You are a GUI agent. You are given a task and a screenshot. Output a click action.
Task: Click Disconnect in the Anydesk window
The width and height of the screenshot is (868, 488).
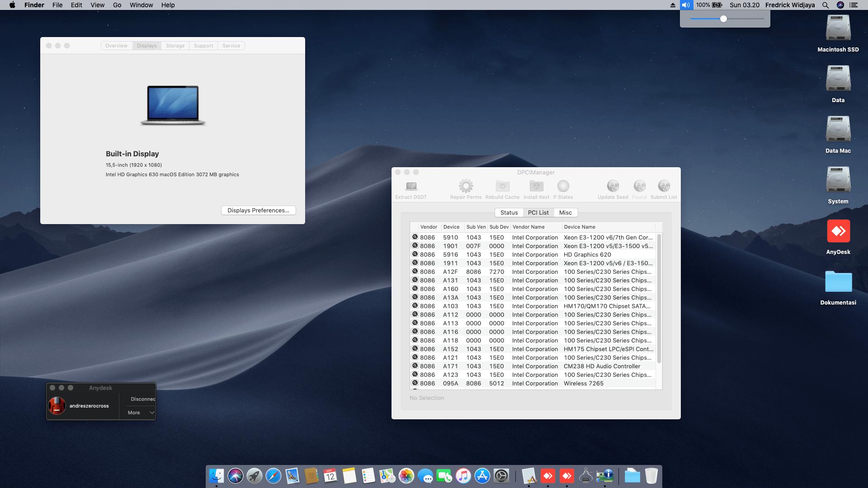pos(143,399)
